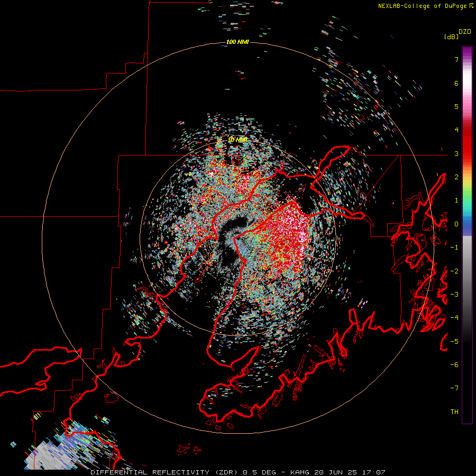Click the -4 value on color scale
The image size is (476, 476).
(454, 318)
